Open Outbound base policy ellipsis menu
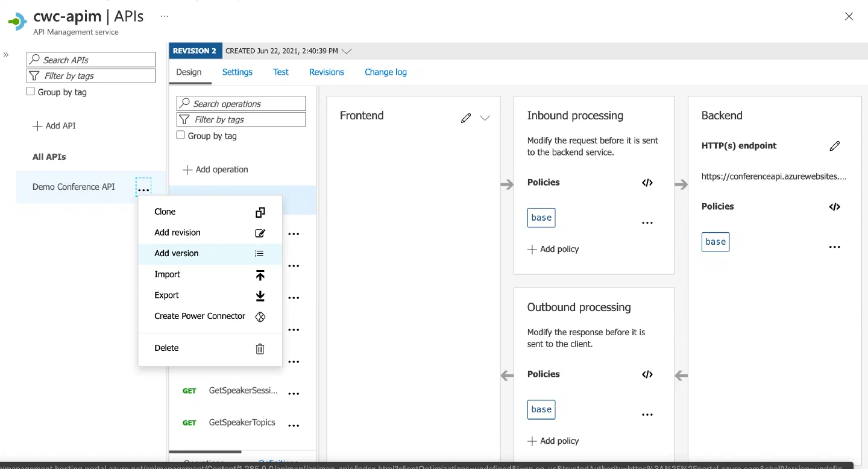The width and height of the screenshot is (868, 469). (647, 415)
